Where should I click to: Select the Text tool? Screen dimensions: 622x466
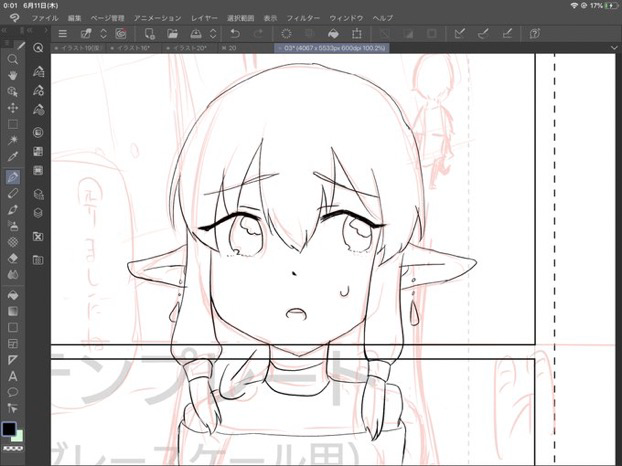(13, 376)
